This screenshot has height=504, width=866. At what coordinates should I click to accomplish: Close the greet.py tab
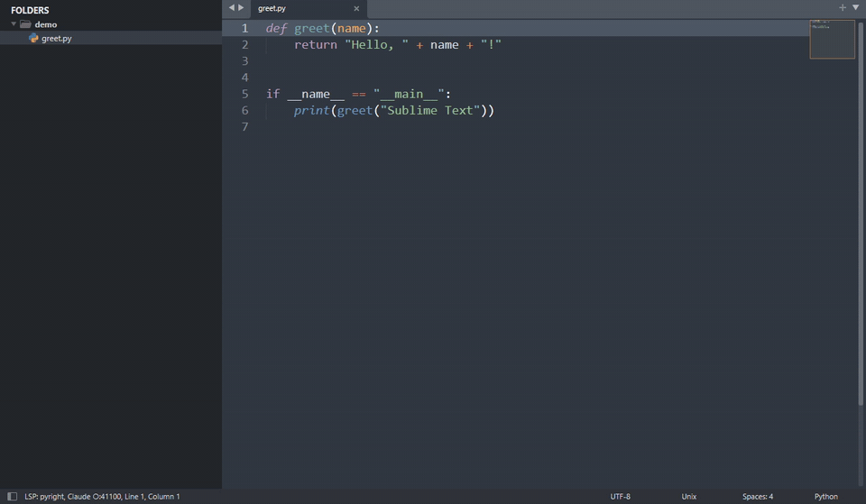point(356,8)
